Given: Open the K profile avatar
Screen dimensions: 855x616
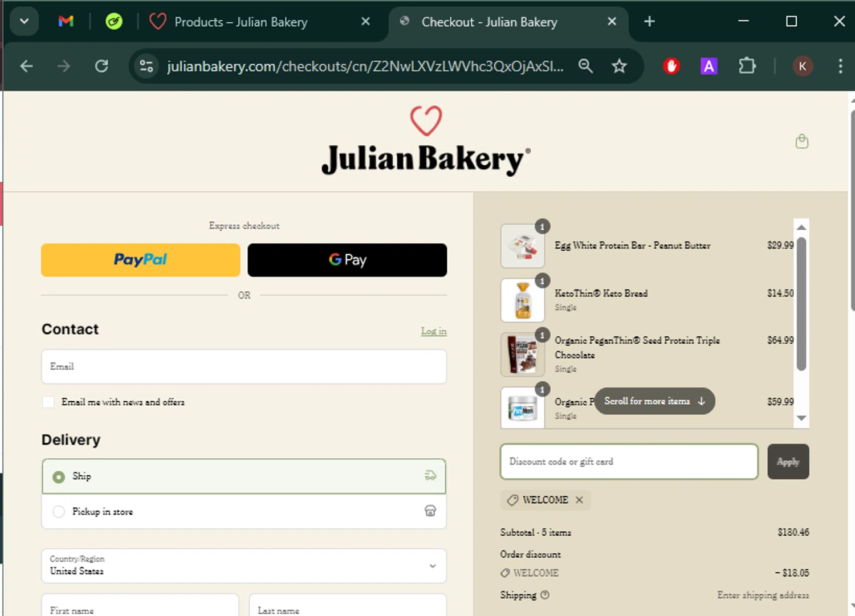Looking at the screenshot, I should click(803, 66).
